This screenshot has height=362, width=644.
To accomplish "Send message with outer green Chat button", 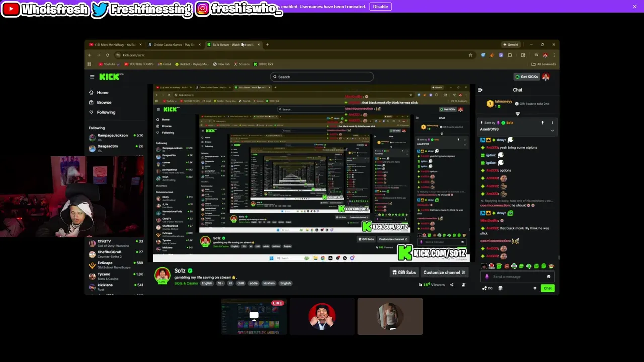I will 548,288.
